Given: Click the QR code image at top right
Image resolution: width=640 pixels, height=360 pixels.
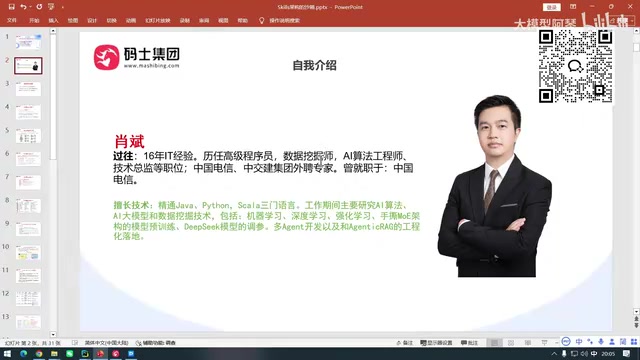Looking at the screenshot, I should [x=576, y=66].
